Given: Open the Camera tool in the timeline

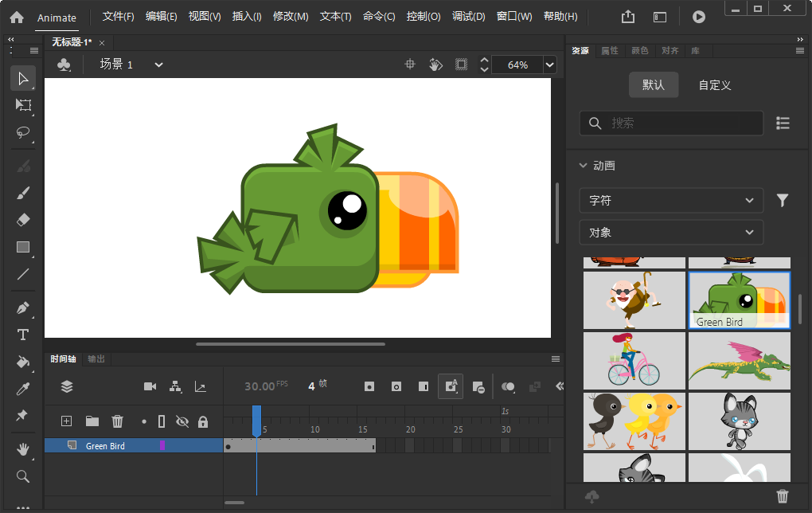Looking at the screenshot, I should pos(149,386).
